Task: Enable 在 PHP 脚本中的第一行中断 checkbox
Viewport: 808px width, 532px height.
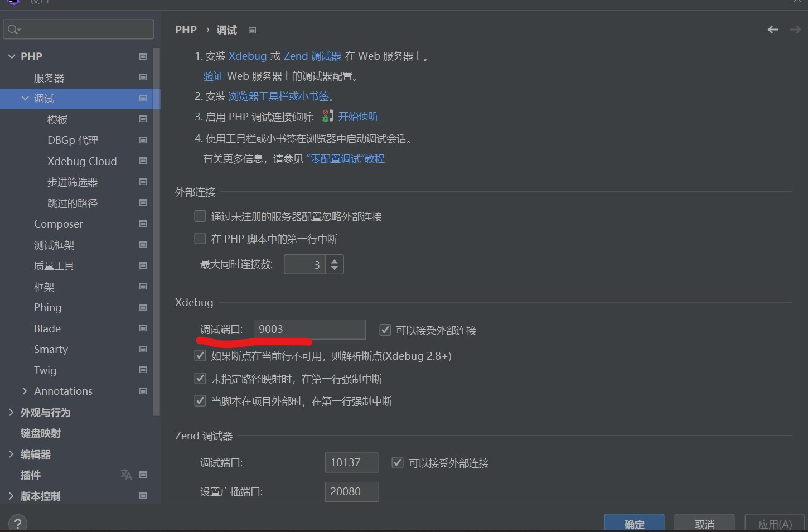Action: [200, 239]
